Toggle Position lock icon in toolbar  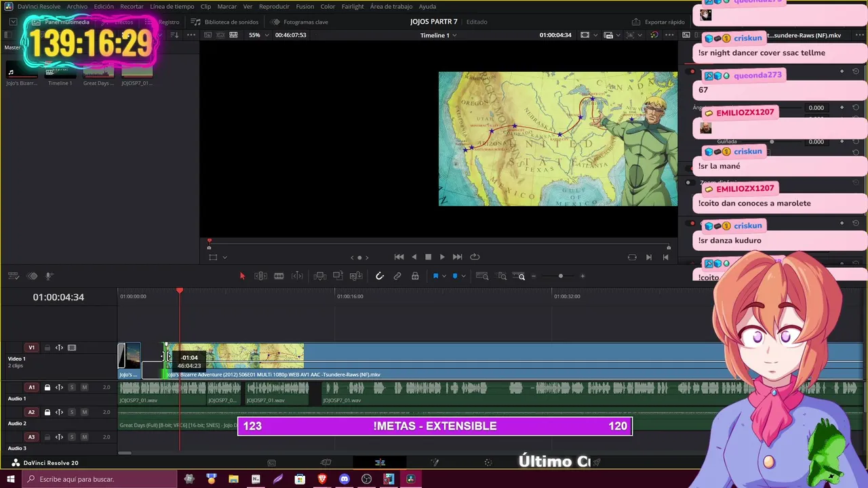click(415, 276)
